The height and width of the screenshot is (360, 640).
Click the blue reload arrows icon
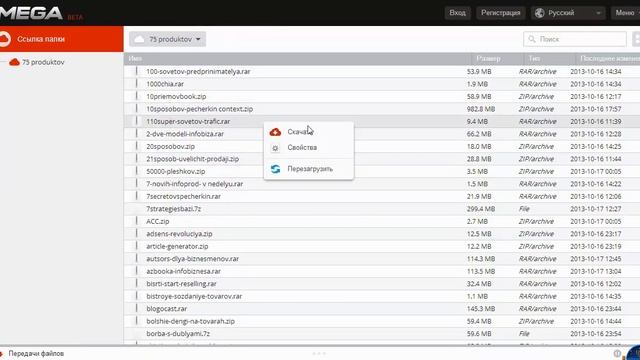click(276, 169)
